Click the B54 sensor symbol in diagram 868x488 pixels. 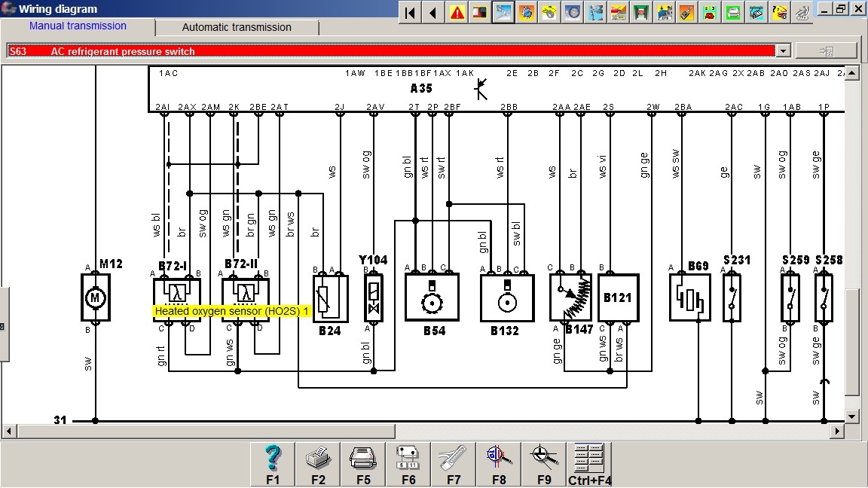[x=432, y=297]
